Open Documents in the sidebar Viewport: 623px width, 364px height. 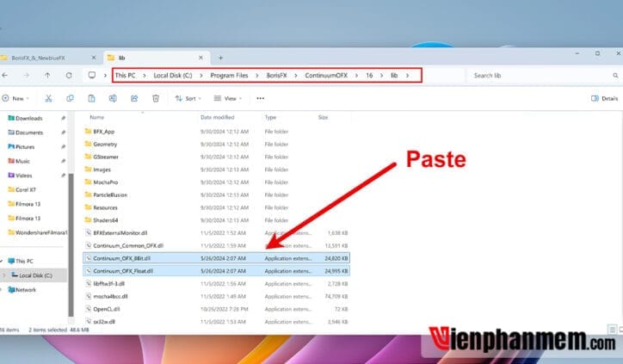[29, 133]
